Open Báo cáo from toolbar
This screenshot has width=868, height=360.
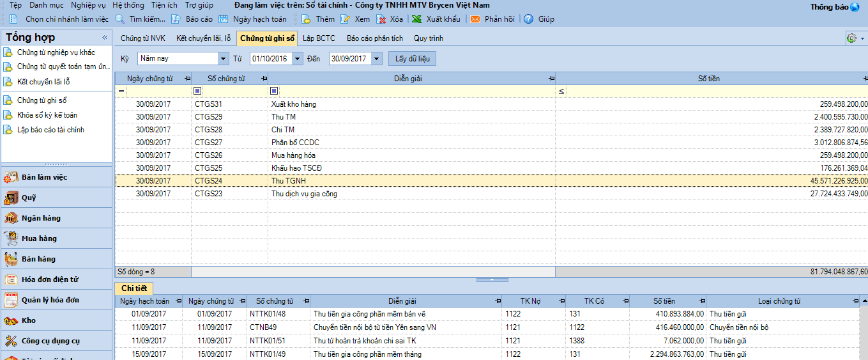coord(192,19)
